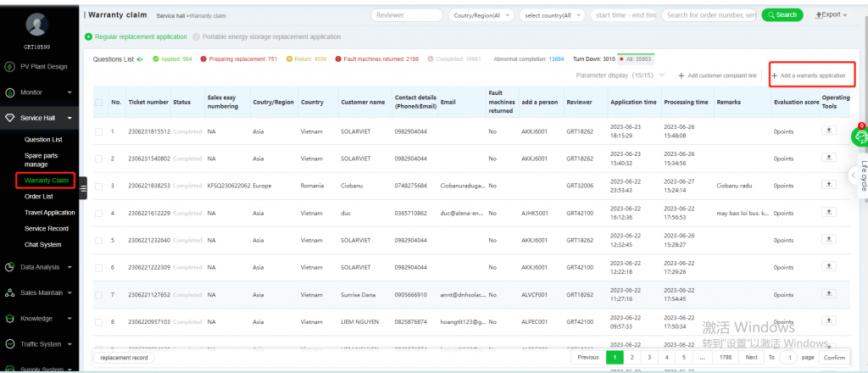
Task: Check the row 7 Sunrise Dana checkbox
Action: click(x=98, y=295)
